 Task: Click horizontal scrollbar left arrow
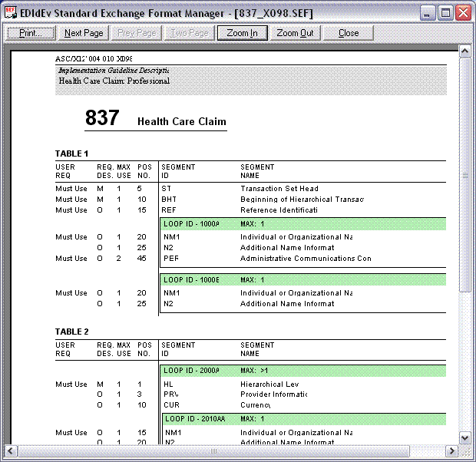11,451
